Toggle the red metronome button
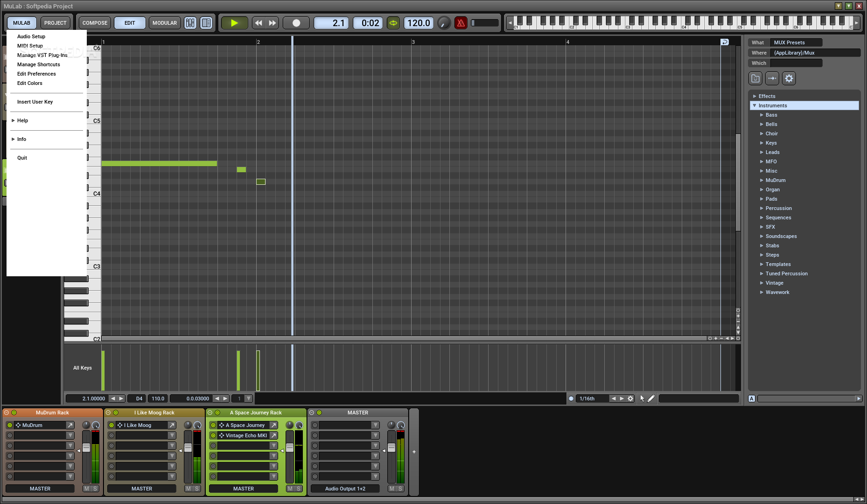Image resolution: width=867 pixels, height=504 pixels. click(461, 23)
